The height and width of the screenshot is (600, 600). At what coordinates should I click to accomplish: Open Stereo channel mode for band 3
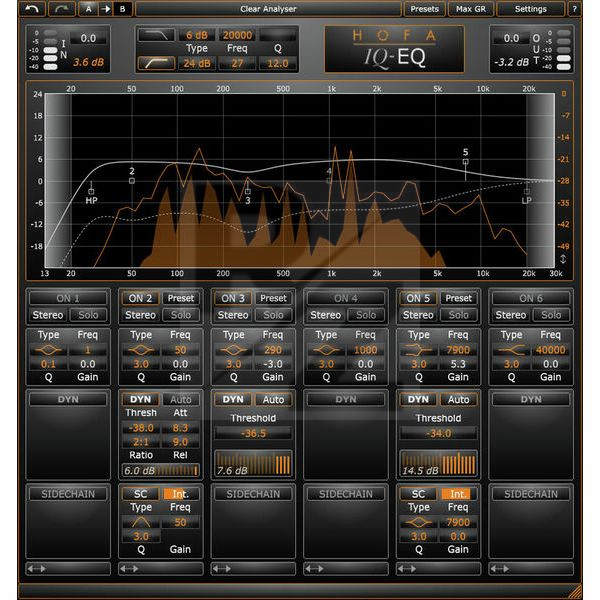(x=233, y=315)
